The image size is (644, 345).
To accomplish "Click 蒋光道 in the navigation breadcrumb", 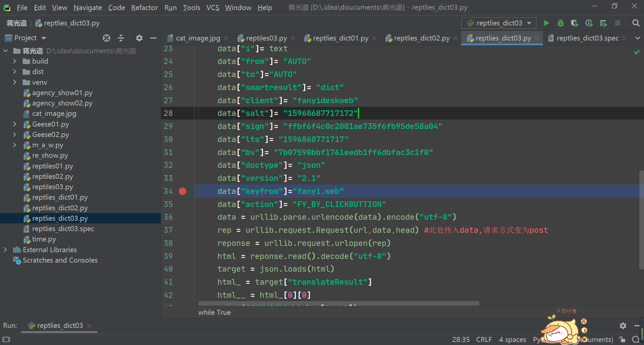I will [x=17, y=23].
